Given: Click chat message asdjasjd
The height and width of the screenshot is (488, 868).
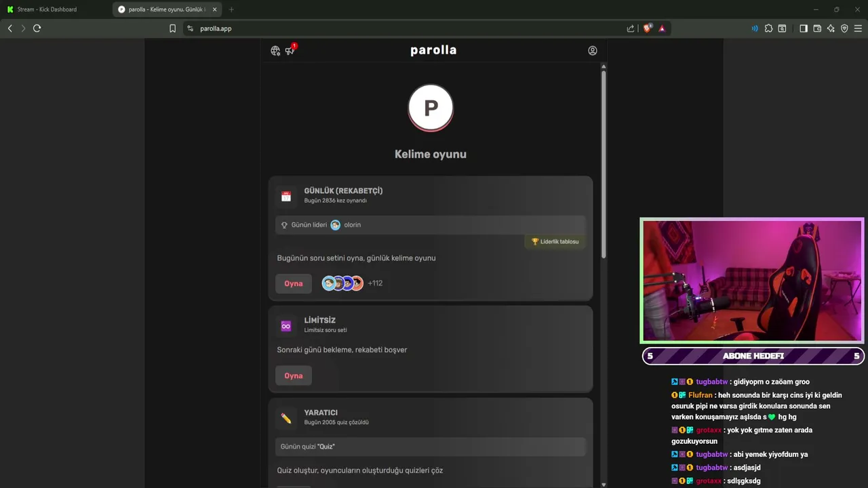Looking at the screenshot, I should [x=747, y=468].
